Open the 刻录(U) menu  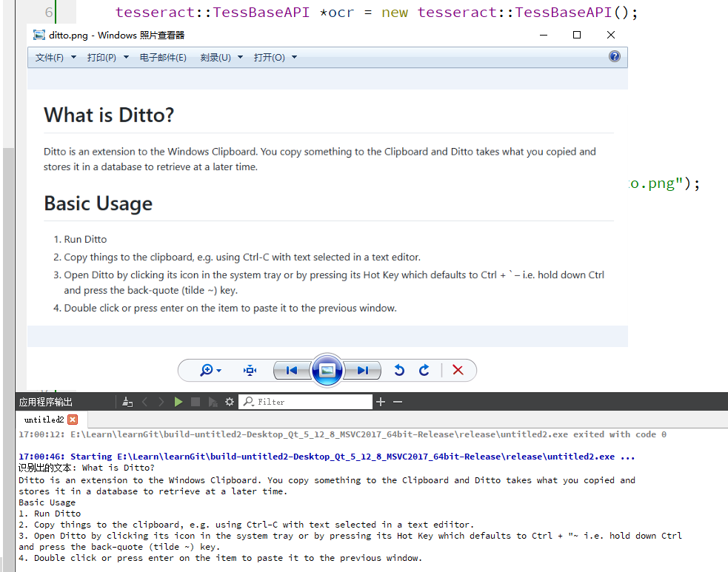[216, 58]
